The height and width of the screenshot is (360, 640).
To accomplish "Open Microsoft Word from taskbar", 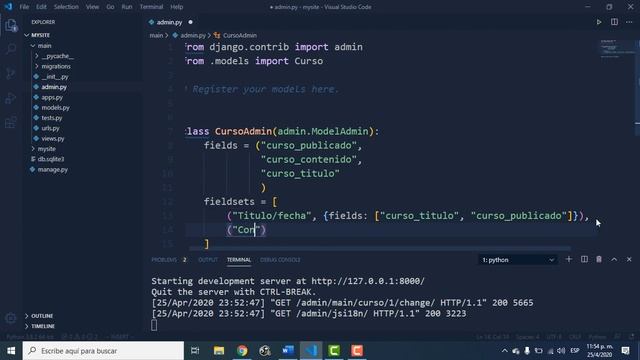I will coord(288,351).
